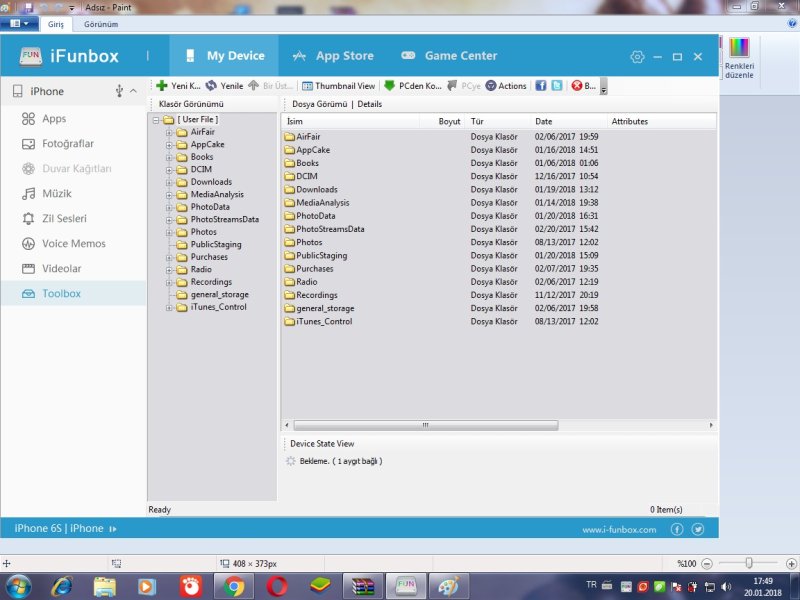This screenshot has height=600, width=800.
Task: Open Toolbox in the sidebar
Action: click(x=61, y=294)
